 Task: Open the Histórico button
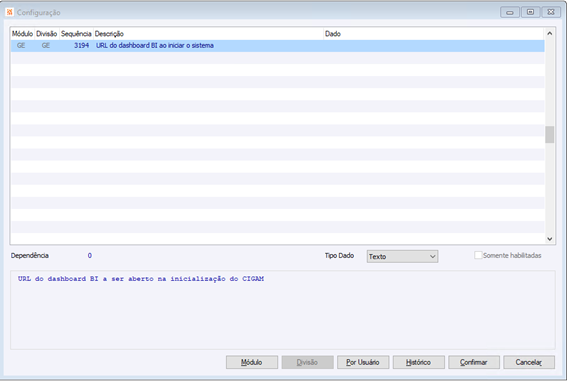(x=418, y=362)
